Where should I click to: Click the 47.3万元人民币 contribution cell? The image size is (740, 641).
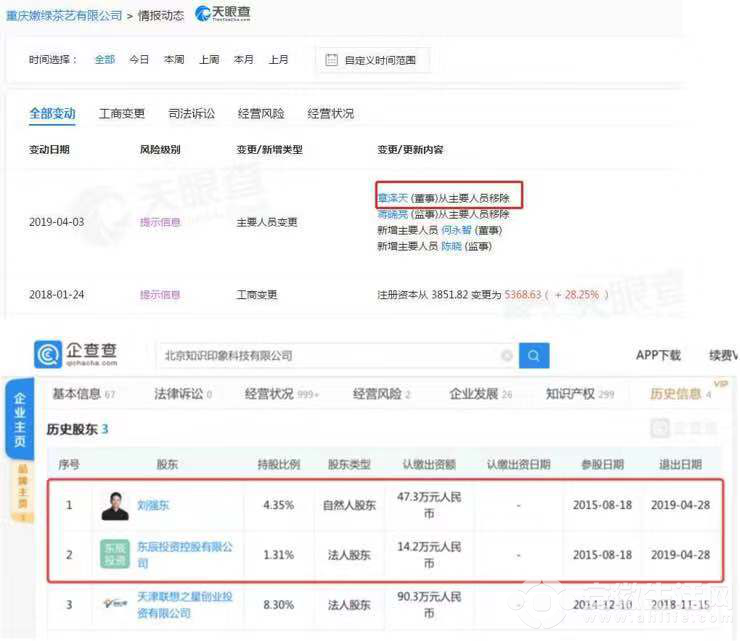pyautogui.click(x=429, y=505)
